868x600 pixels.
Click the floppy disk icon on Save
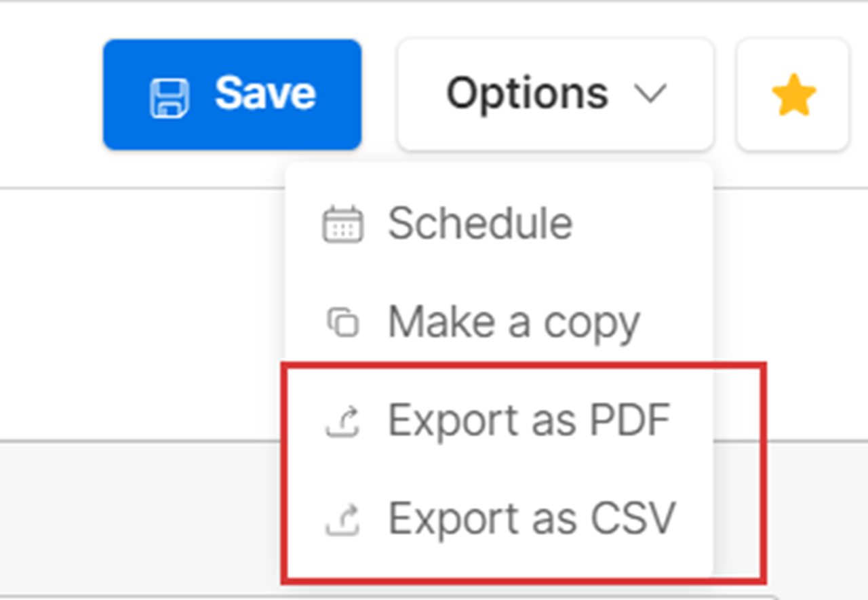[170, 98]
